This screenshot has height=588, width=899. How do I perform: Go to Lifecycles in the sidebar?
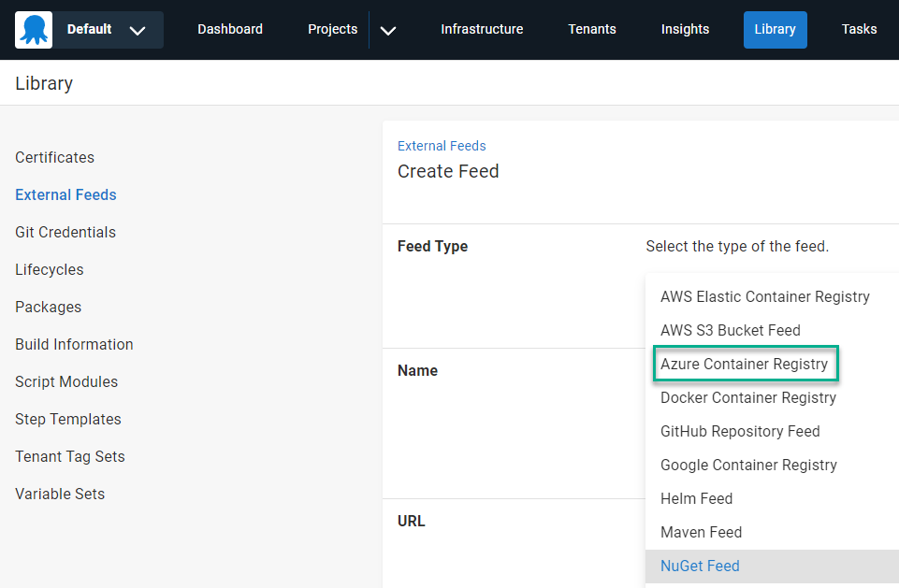click(x=49, y=269)
